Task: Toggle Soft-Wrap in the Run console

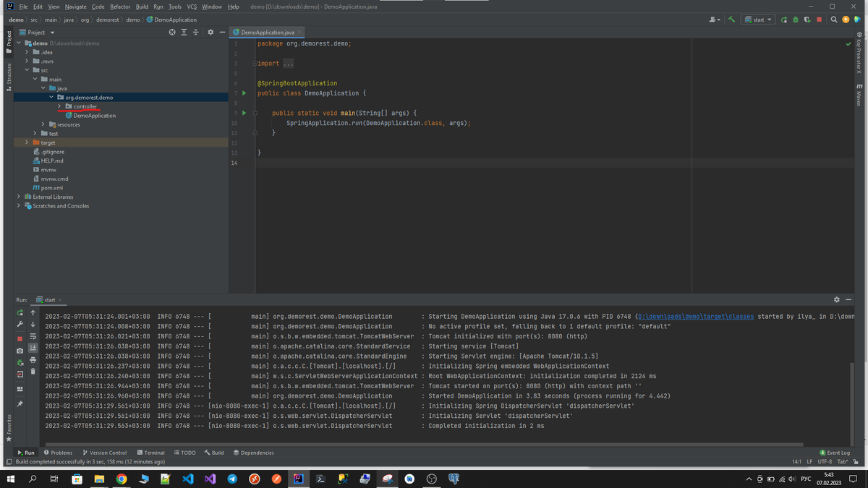Action: click(x=33, y=336)
